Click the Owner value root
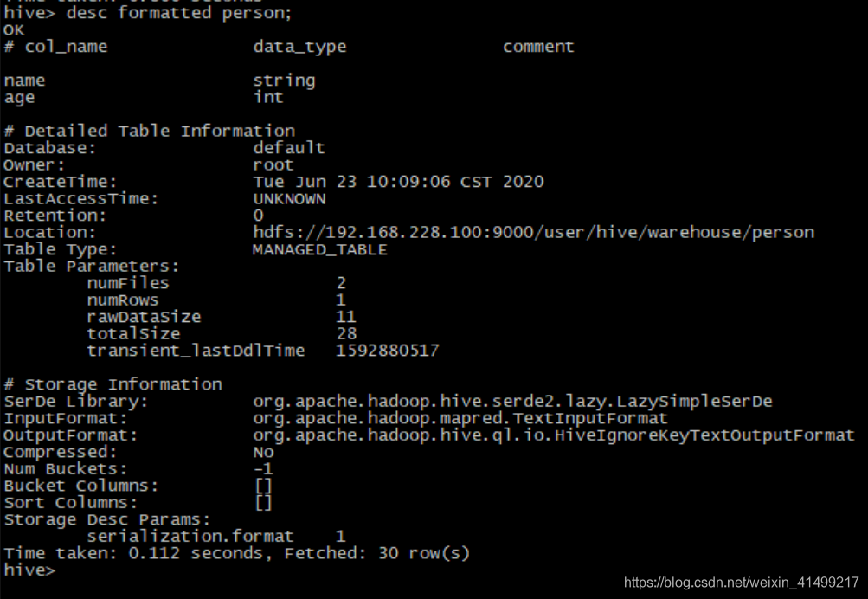The height and width of the screenshot is (599, 868). coord(273,165)
